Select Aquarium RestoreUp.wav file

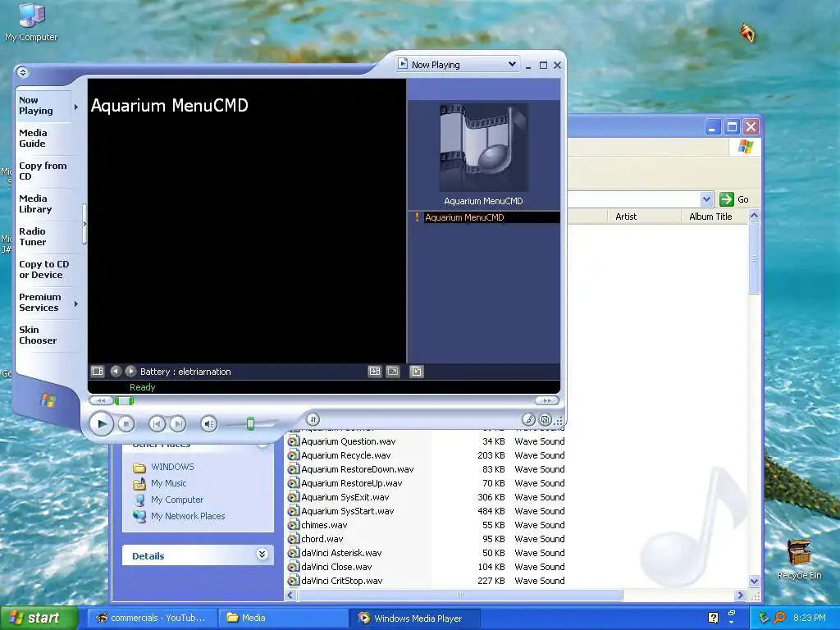[x=351, y=483]
